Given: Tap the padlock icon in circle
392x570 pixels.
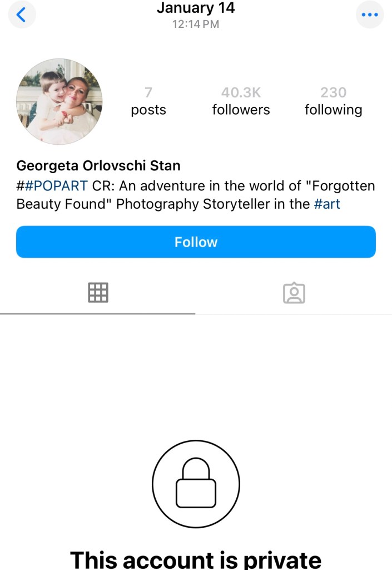Looking at the screenshot, I should (196, 483).
